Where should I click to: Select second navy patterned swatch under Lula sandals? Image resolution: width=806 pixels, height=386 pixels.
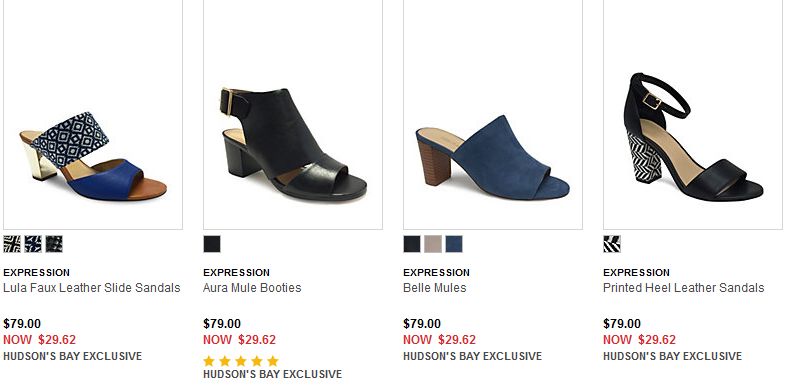tap(33, 244)
